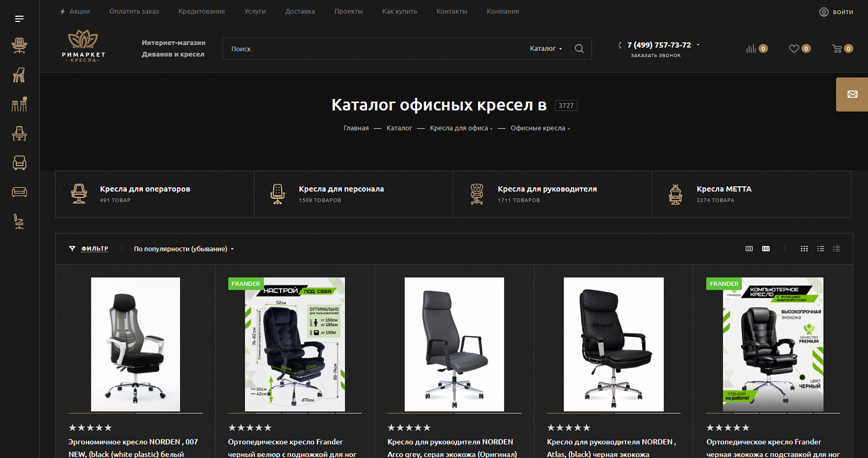Open the По популярности sort dropdown
The height and width of the screenshot is (458, 868).
coord(184,249)
